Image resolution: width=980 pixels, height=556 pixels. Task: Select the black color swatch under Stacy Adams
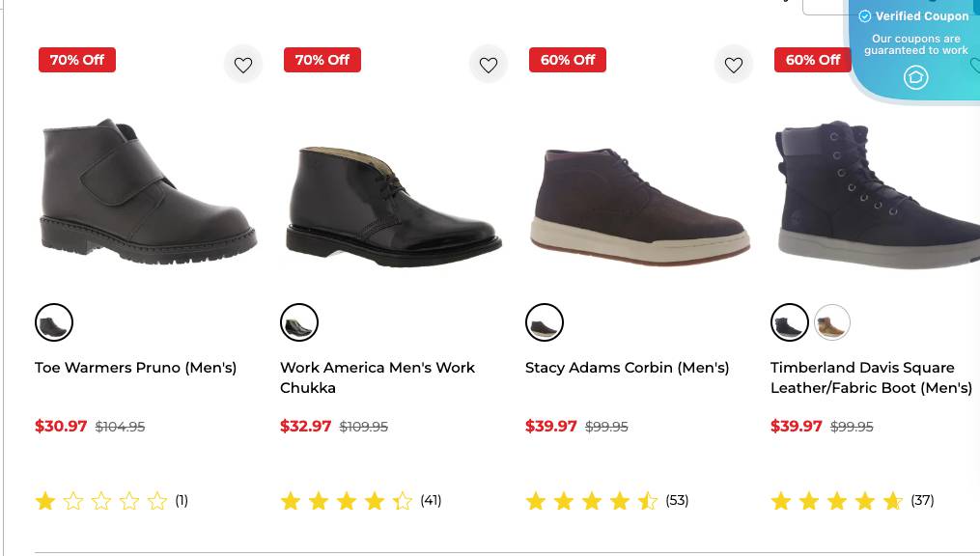(x=545, y=322)
